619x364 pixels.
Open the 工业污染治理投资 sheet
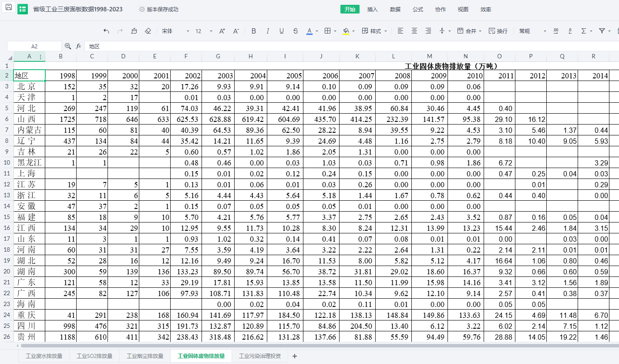[x=260, y=356]
